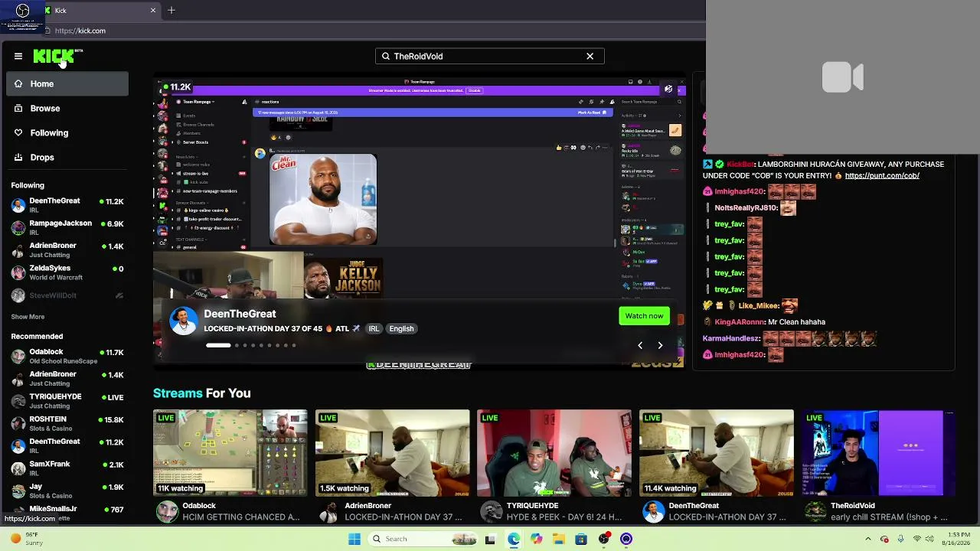
Task: Click the Watch now button
Action: pos(644,316)
